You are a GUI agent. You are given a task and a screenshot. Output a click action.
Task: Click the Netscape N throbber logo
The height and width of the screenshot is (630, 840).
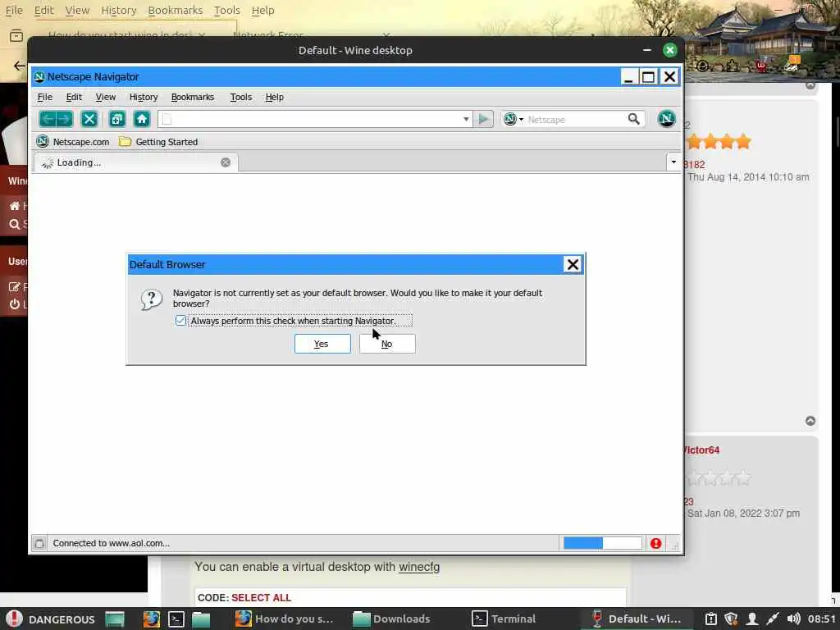point(666,119)
